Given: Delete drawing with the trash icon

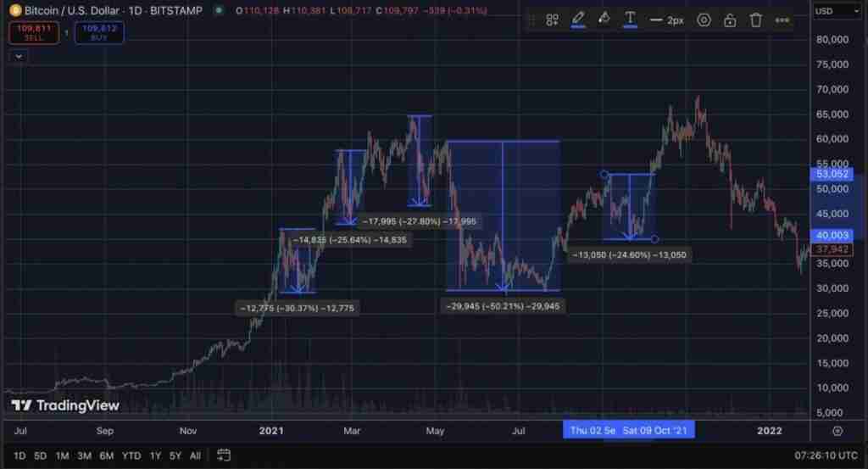Looking at the screenshot, I should pos(755,20).
